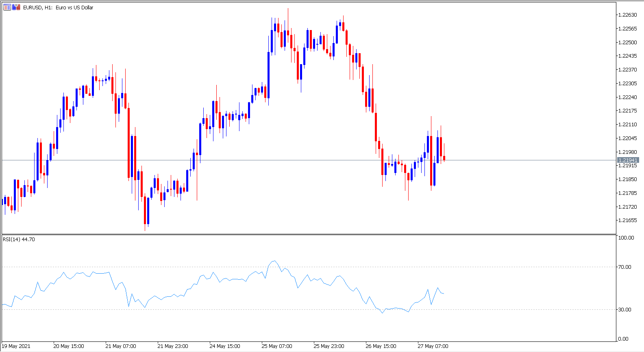This screenshot has height=352, width=644.
Task: Click the 21 May 07:00 time label
Action: pos(121,346)
